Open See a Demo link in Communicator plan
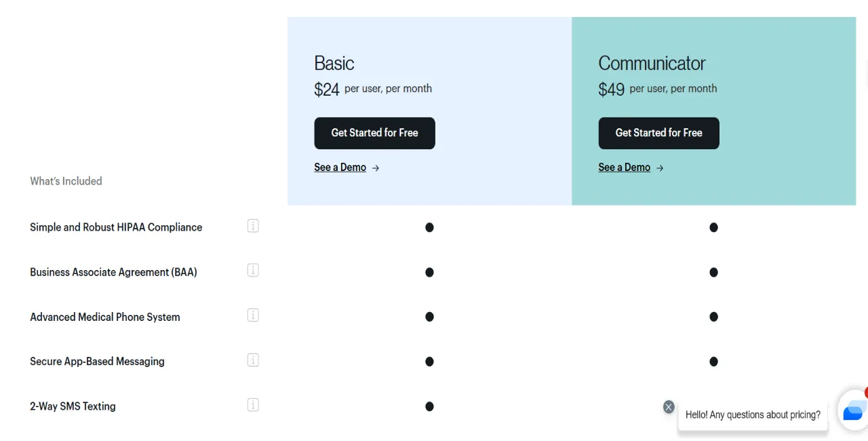Image resolution: width=868 pixels, height=441 pixels. tap(624, 168)
